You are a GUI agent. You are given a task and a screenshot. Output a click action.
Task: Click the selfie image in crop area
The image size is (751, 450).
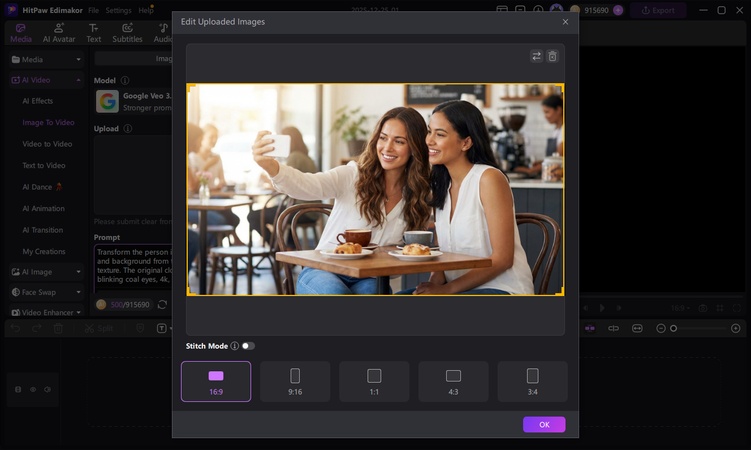point(375,189)
